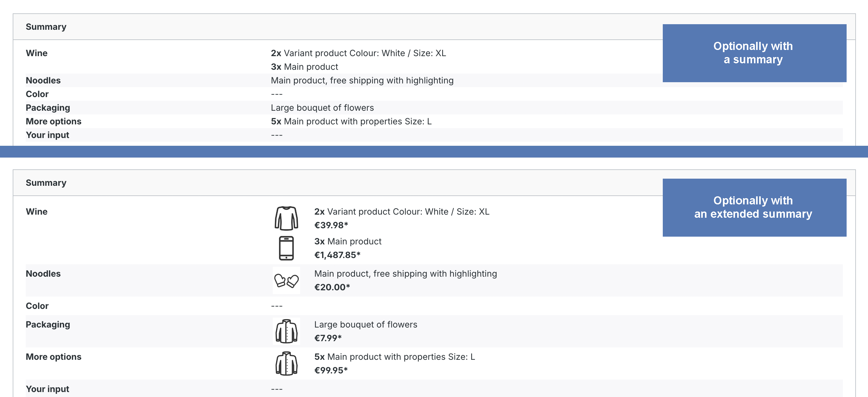The height and width of the screenshot is (397, 868).
Task: Click 'Main product, free shipping with highlighting' in extended summary
Action: [405, 274]
